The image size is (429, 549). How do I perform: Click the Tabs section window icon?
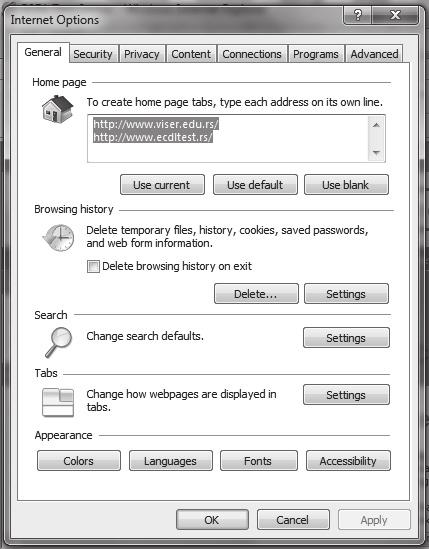point(58,402)
